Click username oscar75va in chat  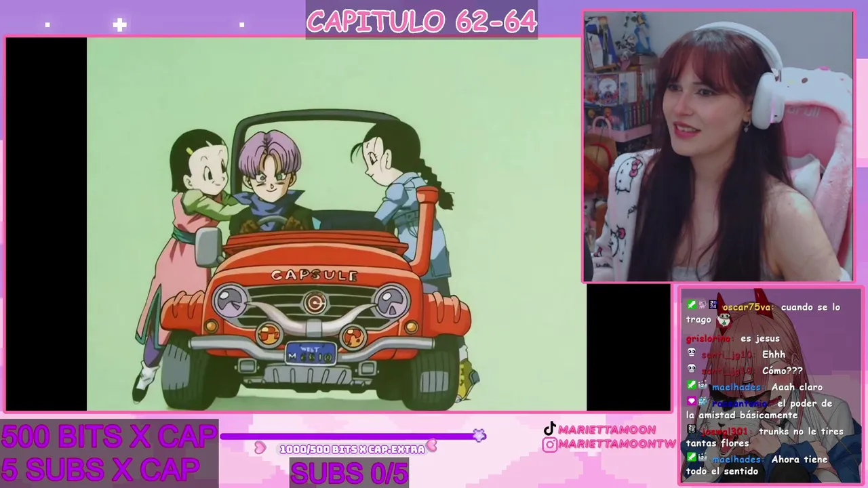click(x=747, y=307)
